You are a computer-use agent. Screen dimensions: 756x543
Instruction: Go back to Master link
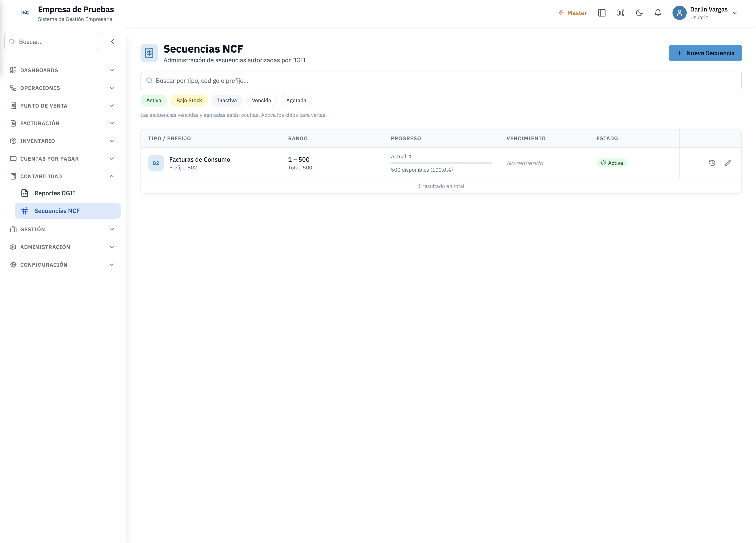(x=572, y=13)
